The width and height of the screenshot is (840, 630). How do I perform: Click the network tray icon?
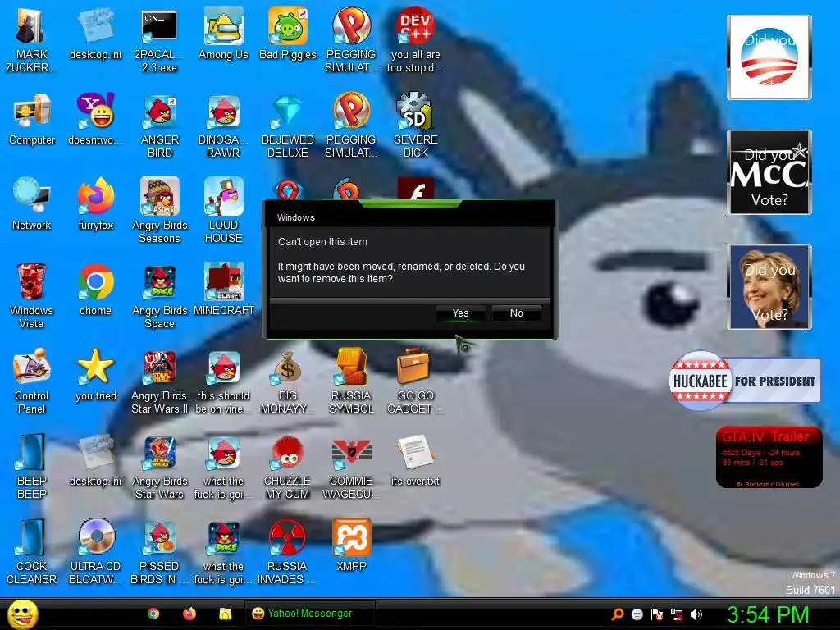(677, 614)
